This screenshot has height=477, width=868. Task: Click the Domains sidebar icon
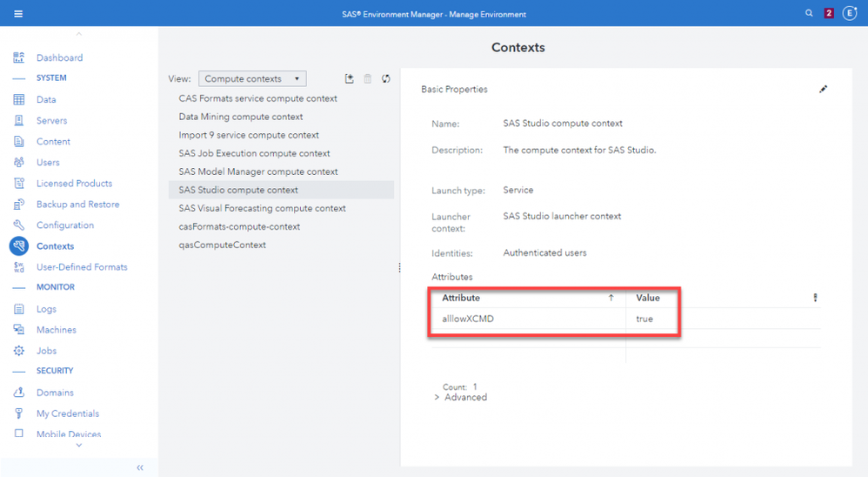point(19,393)
